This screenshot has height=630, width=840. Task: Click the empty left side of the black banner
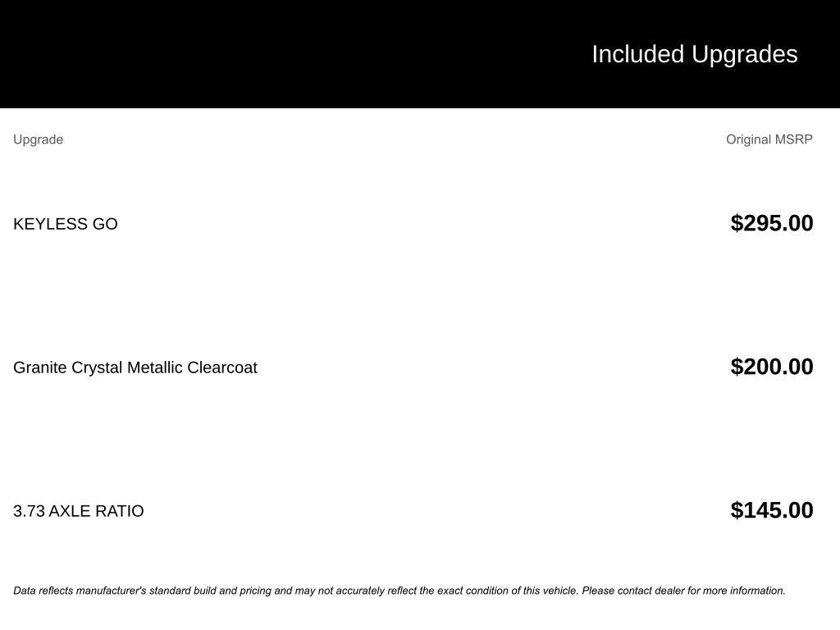[x=246, y=54]
